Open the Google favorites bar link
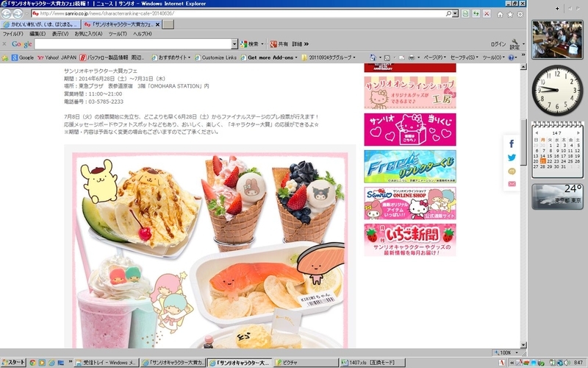The height and width of the screenshot is (368, 588). (23, 58)
